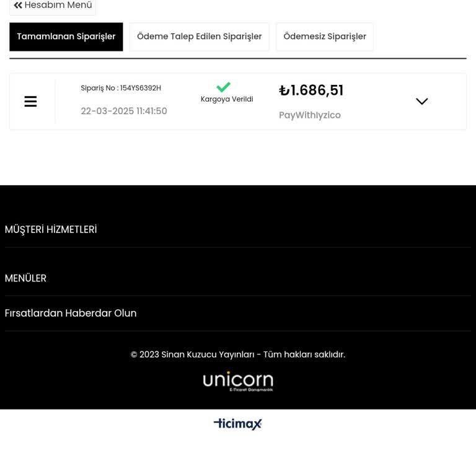476x476 pixels.
Task: Go back via Hesabım Menü button
Action: pyautogui.click(x=53, y=5)
